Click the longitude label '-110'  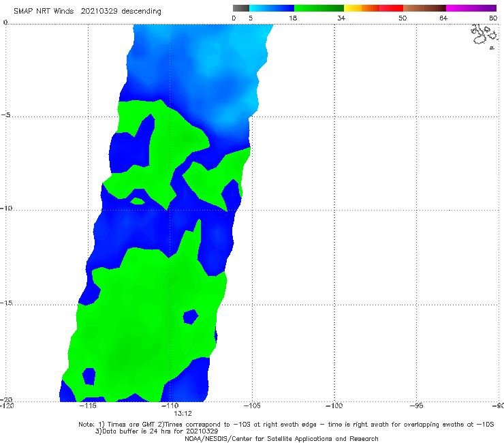point(170,406)
